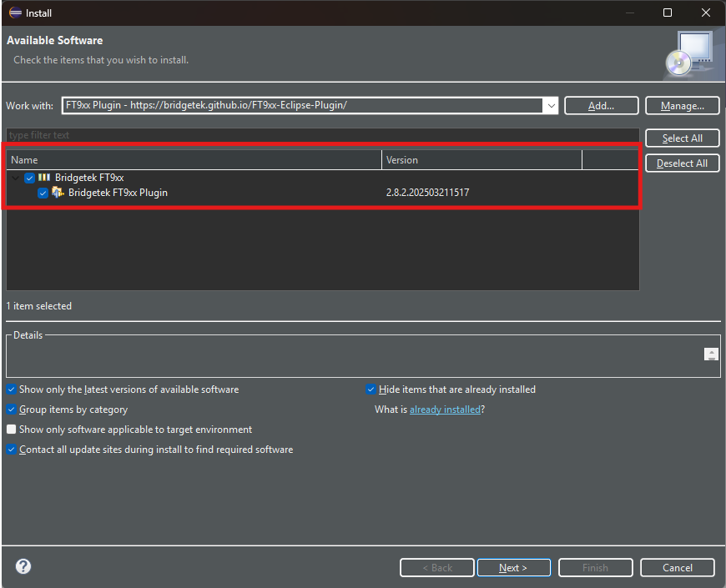Toggle Contact all update sites checkbox
This screenshot has width=726, height=588.
tap(12, 450)
